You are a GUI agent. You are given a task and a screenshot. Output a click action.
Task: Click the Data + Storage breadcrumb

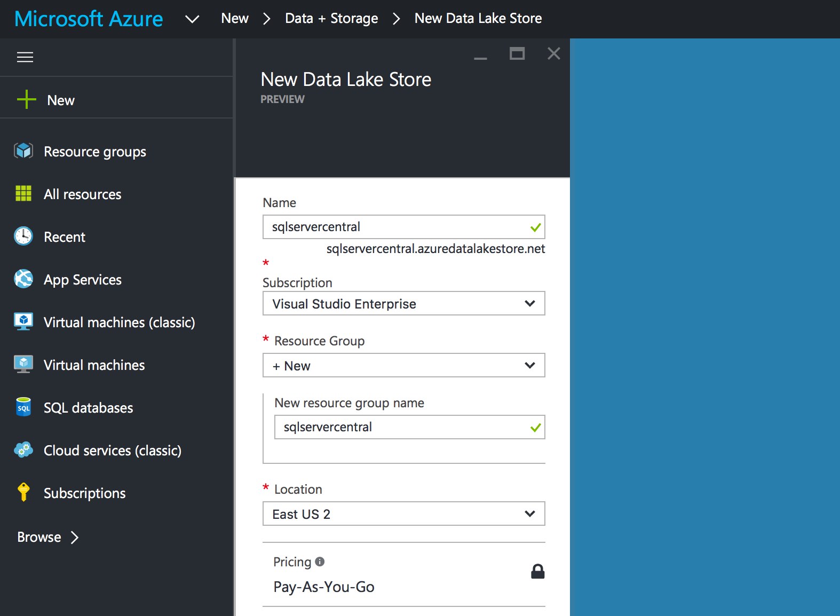click(x=331, y=19)
